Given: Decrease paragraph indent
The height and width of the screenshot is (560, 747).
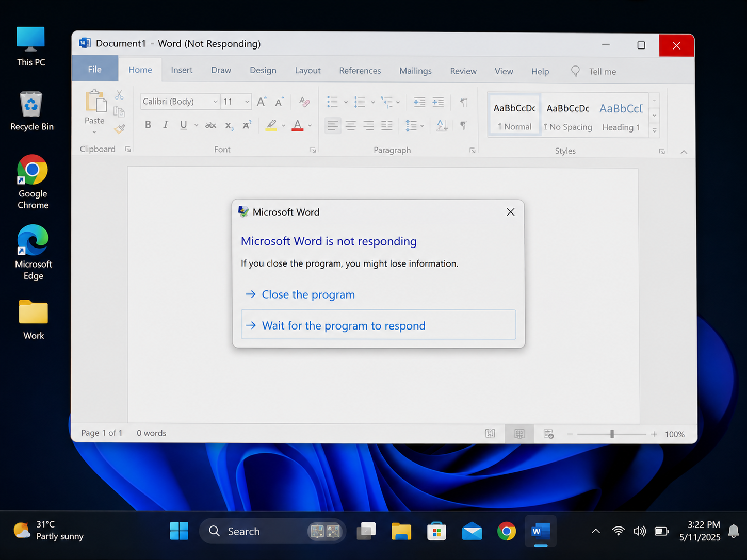Looking at the screenshot, I should (x=419, y=102).
